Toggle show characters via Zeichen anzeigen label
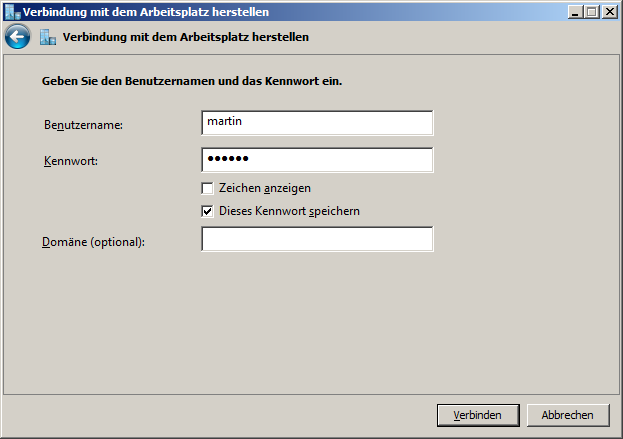The height and width of the screenshot is (439, 623). point(265,188)
